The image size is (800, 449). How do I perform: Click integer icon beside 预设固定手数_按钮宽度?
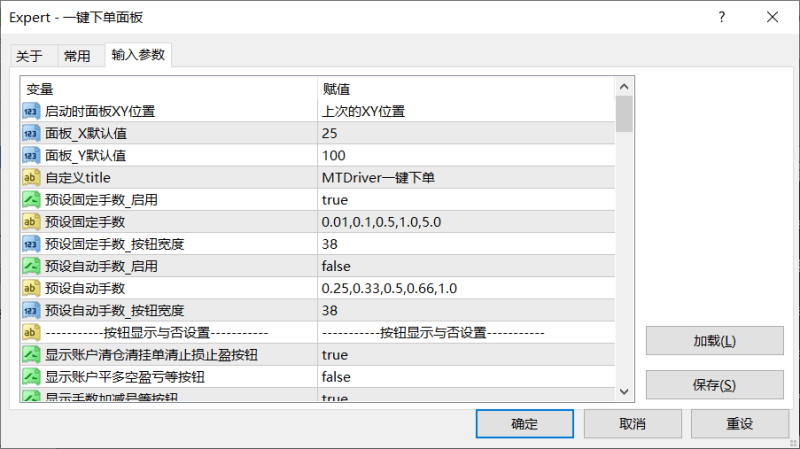31,244
